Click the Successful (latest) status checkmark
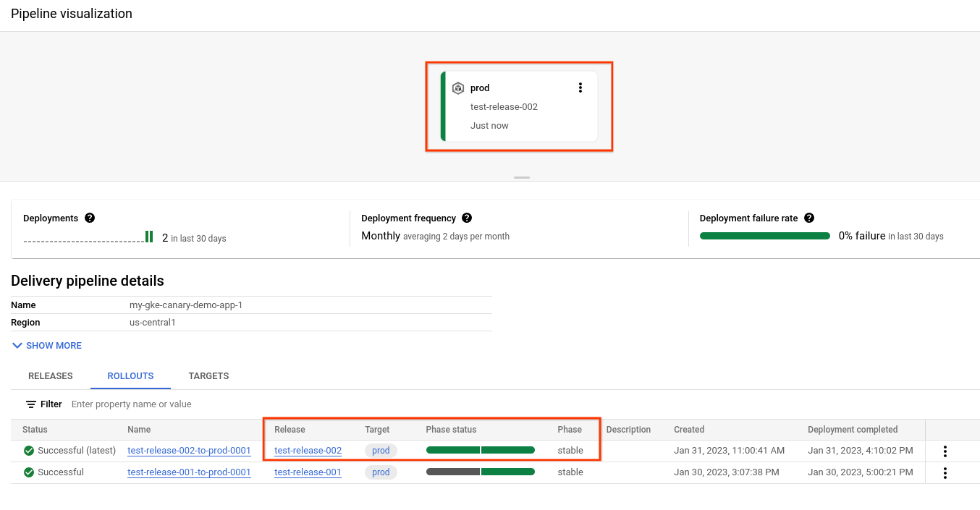Screen dimensions: 980x510 [28, 450]
